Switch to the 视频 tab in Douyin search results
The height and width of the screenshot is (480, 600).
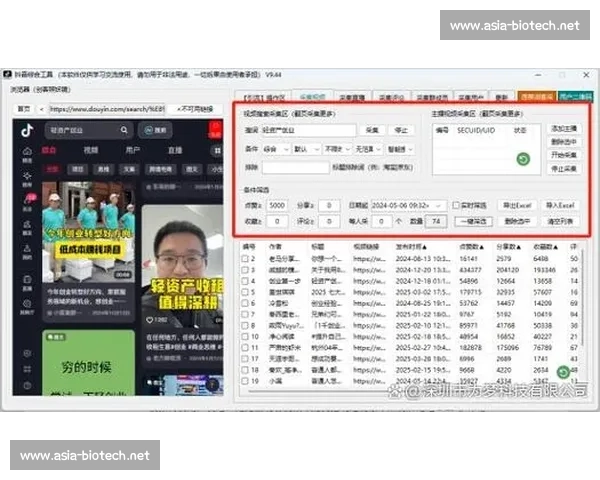(x=91, y=151)
